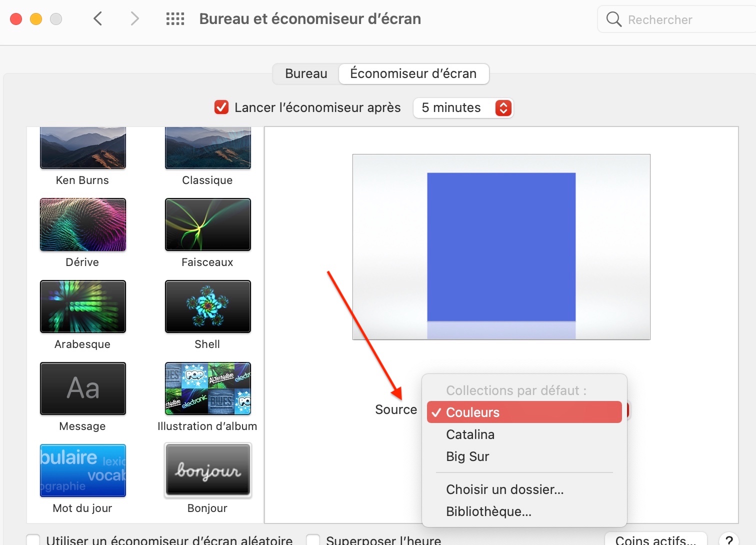Select the Bonjour screen saver

(208, 470)
